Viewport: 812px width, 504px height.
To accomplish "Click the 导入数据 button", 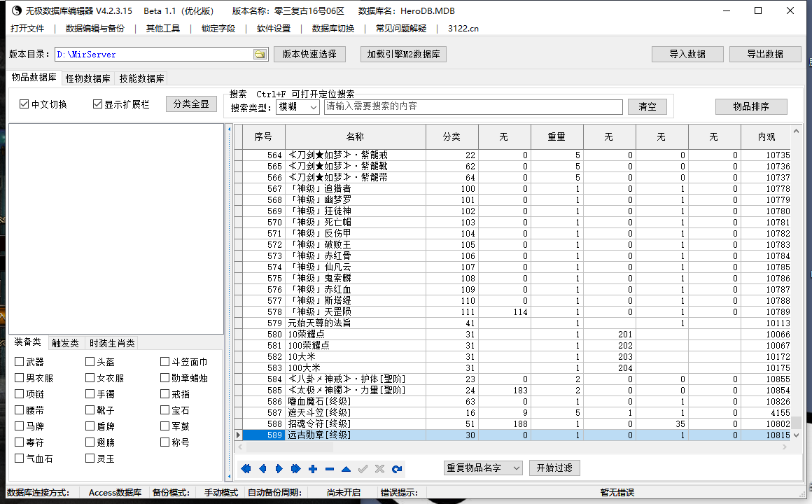I will pyautogui.click(x=687, y=54).
